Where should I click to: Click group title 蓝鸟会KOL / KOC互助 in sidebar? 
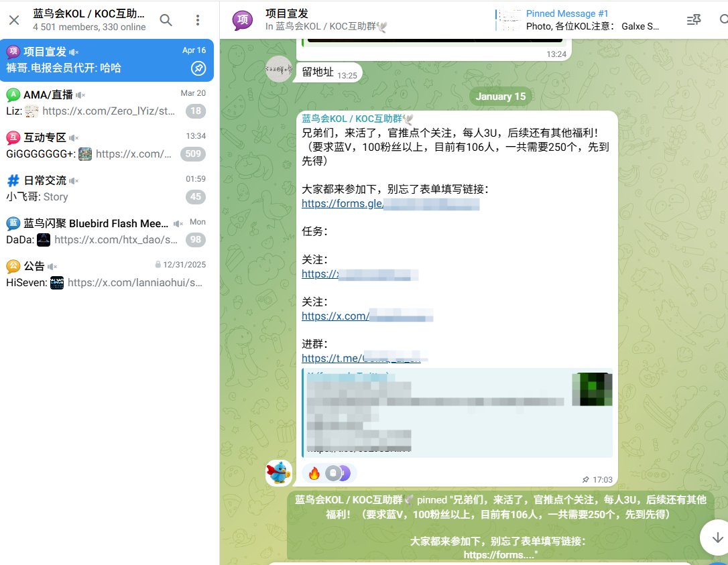(88, 13)
